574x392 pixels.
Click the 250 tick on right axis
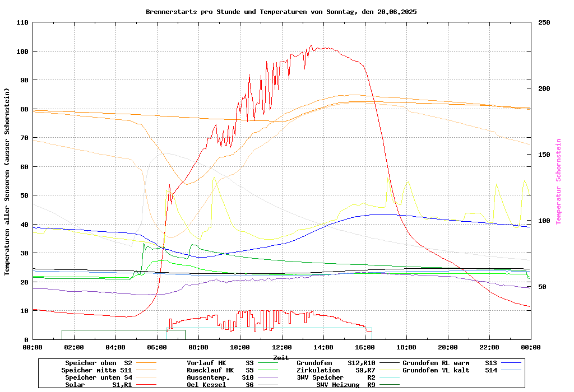click(544, 22)
